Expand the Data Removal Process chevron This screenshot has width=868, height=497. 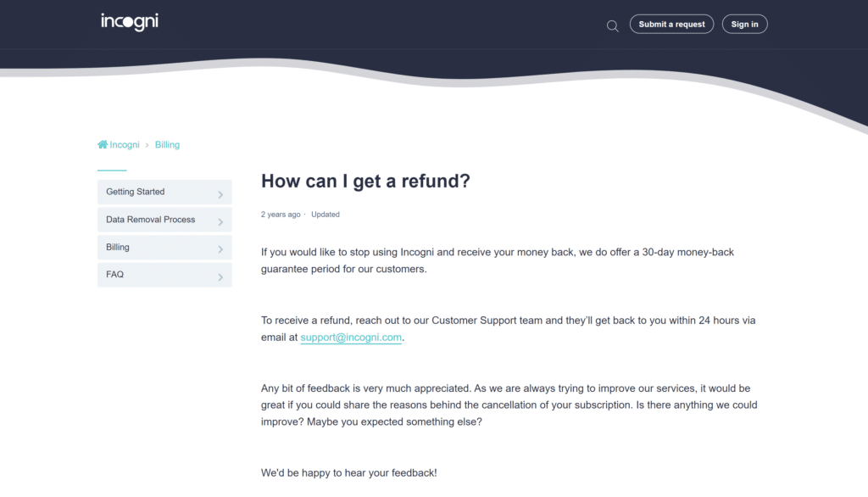[x=220, y=222]
